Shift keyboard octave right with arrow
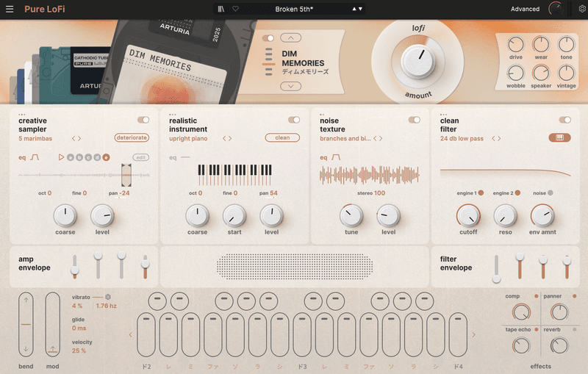 [473, 334]
